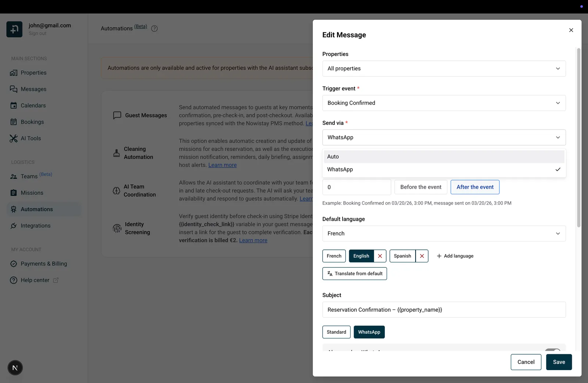588x383 pixels.
Task: Click Translate from default
Action: click(355, 274)
